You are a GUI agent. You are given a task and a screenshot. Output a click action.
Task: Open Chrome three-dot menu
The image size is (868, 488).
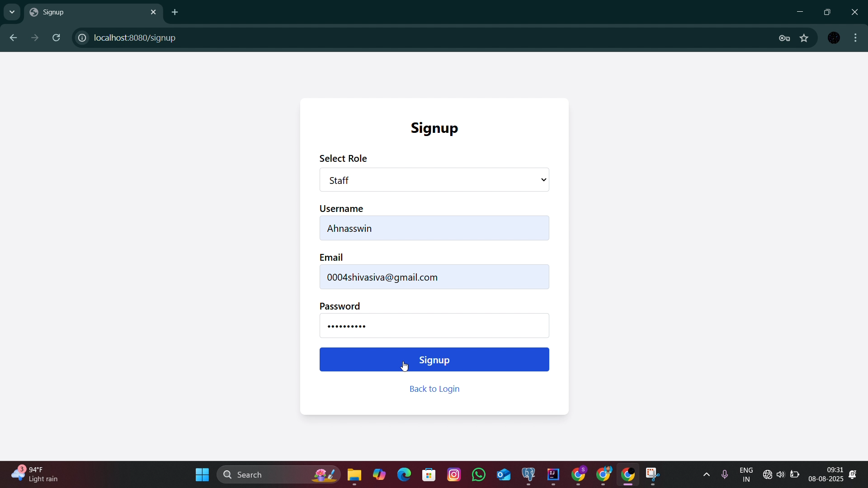(856, 38)
